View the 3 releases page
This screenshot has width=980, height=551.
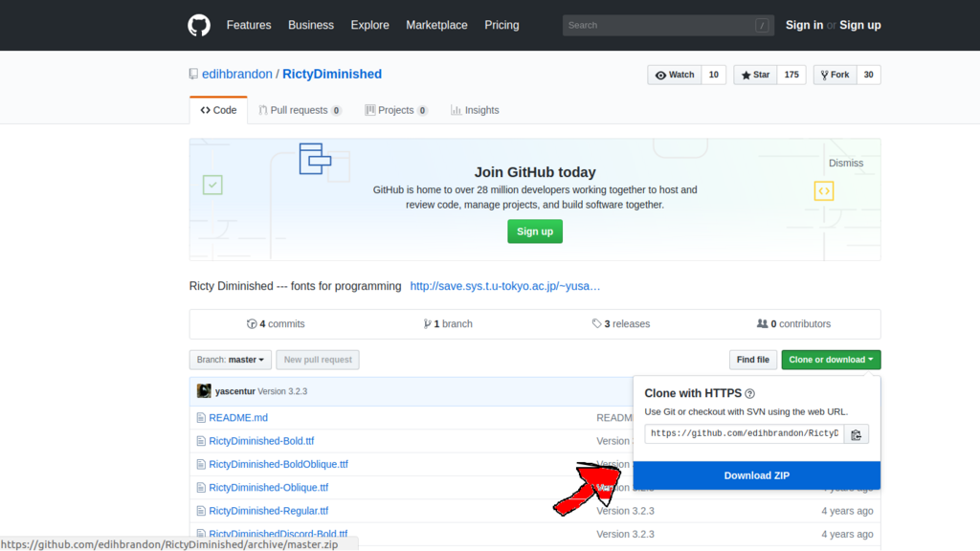pos(620,323)
